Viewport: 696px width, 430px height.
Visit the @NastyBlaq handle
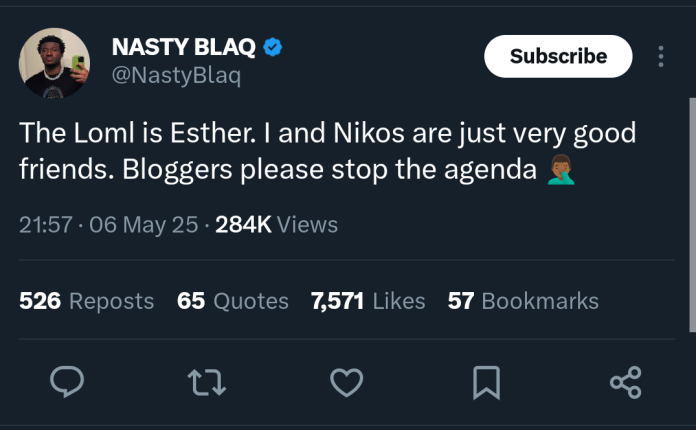[176, 75]
